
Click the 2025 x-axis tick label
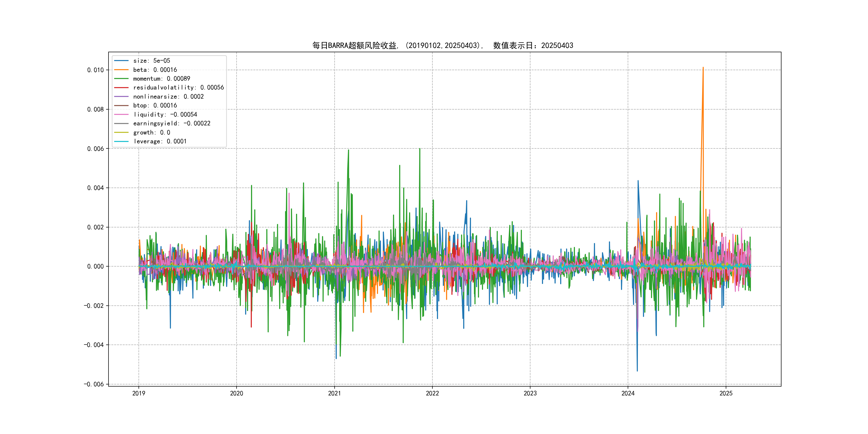tap(726, 393)
